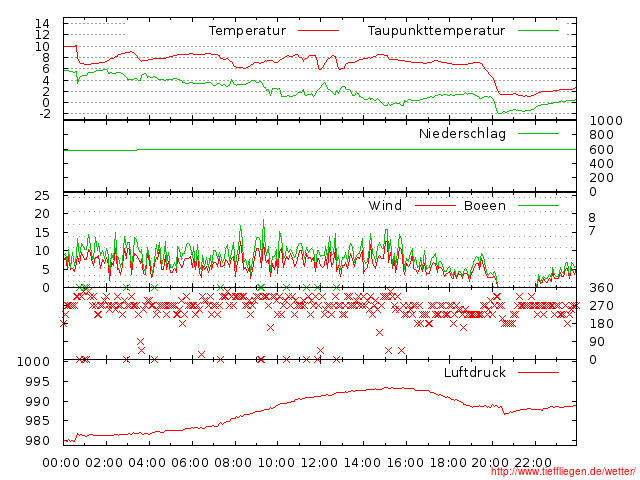640x480 pixels.
Task: Click the 14:00 time axis label
Action: pyautogui.click(x=362, y=463)
